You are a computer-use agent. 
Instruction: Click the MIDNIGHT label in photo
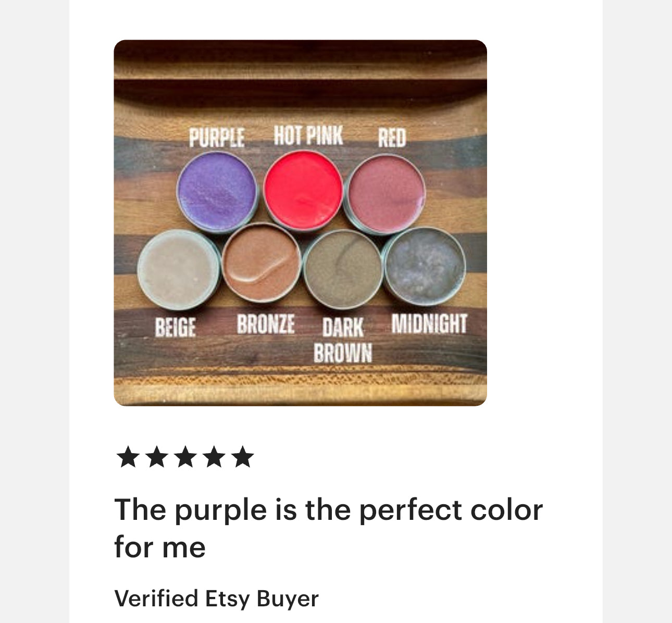point(429,324)
